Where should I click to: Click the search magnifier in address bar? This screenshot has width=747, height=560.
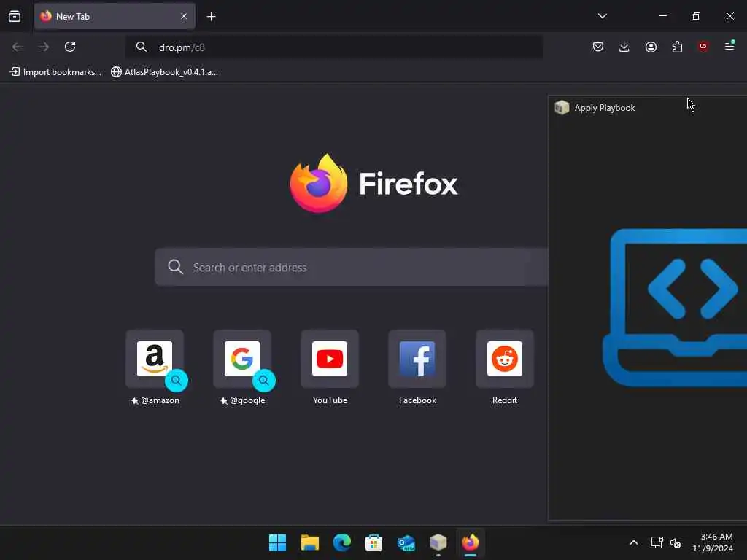(142, 47)
